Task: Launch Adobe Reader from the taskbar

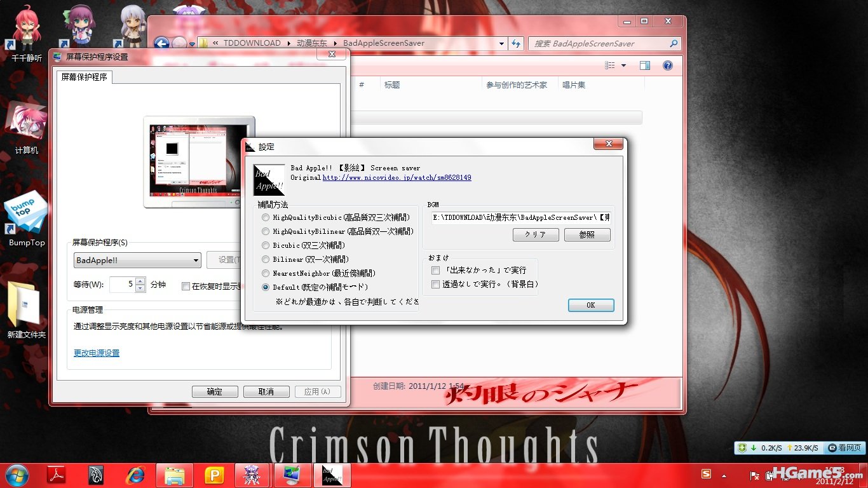Action: click(58, 475)
